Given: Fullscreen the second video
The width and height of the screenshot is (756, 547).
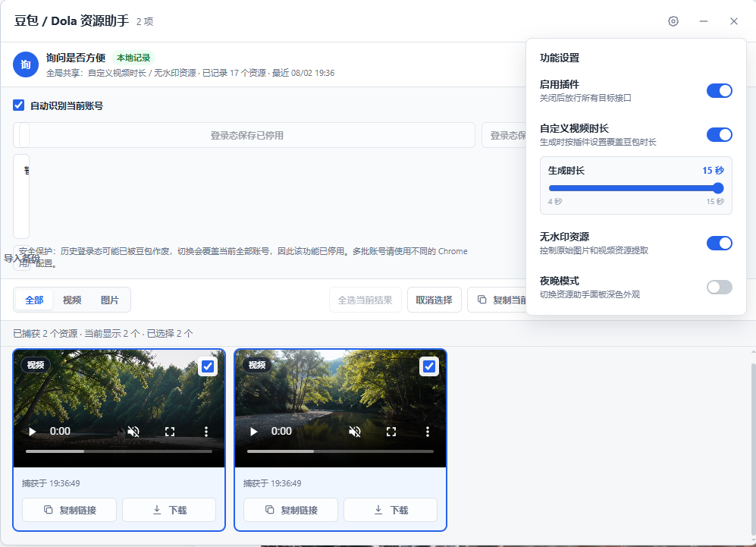Looking at the screenshot, I should coord(391,431).
